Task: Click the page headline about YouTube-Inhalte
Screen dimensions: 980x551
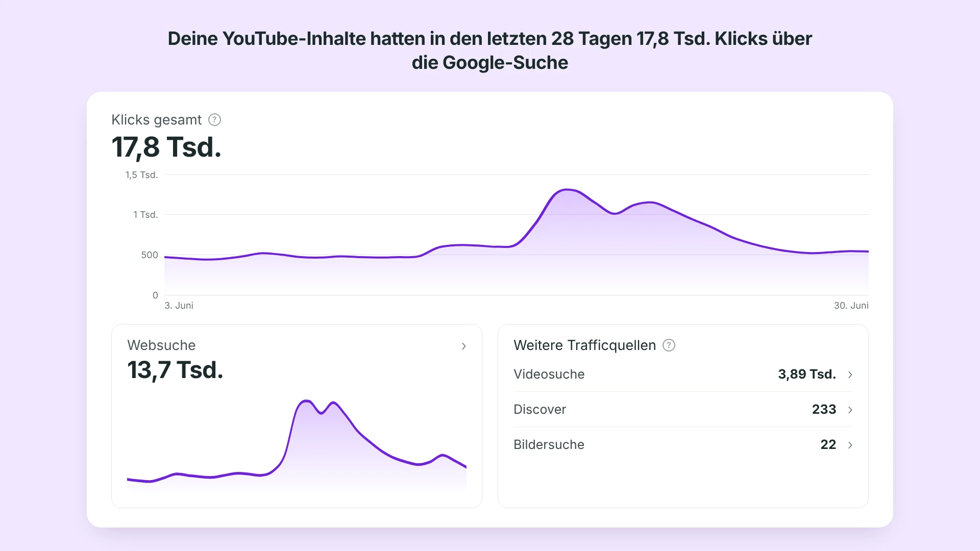Action: (490, 51)
